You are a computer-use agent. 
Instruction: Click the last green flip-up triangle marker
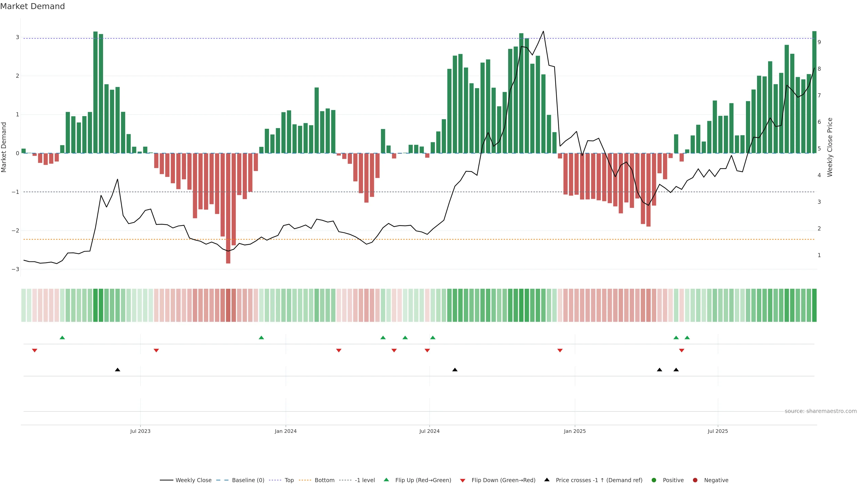click(687, 338)
